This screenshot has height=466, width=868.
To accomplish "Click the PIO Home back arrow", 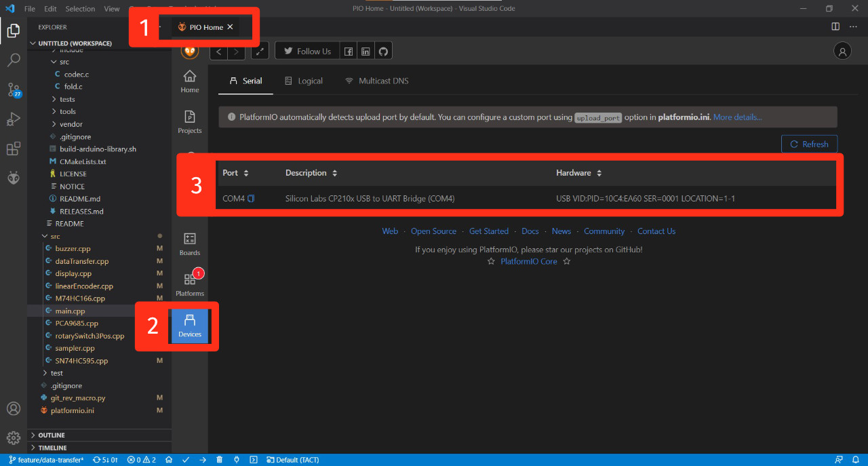I will coord(219,52).
